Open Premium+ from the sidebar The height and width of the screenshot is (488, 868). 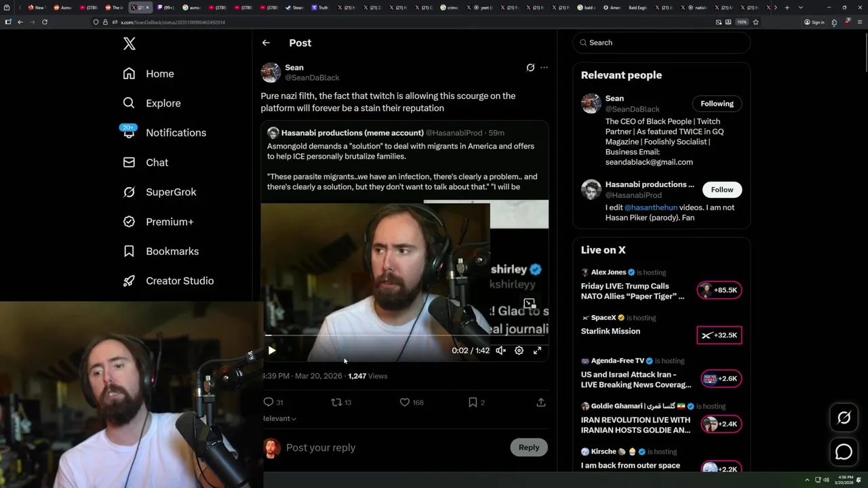[158, 222]
